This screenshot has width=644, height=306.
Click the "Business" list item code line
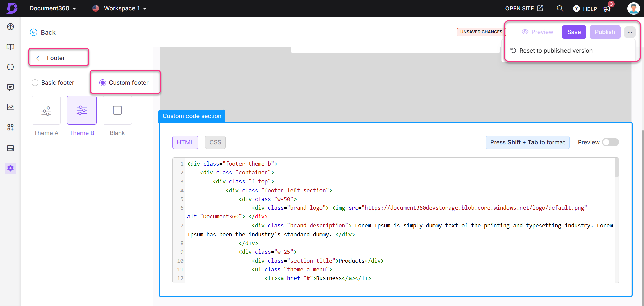318,278
